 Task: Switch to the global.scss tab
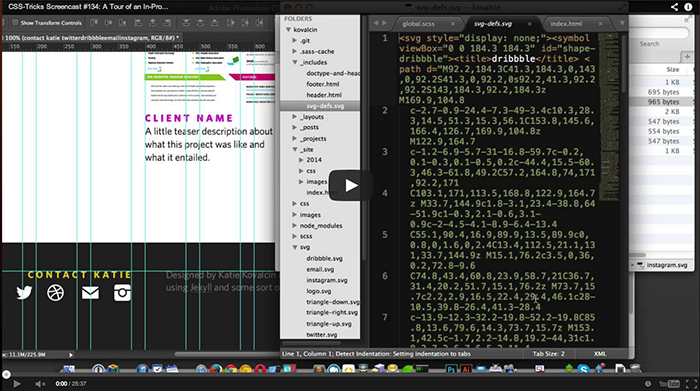(x=418, y=24)
